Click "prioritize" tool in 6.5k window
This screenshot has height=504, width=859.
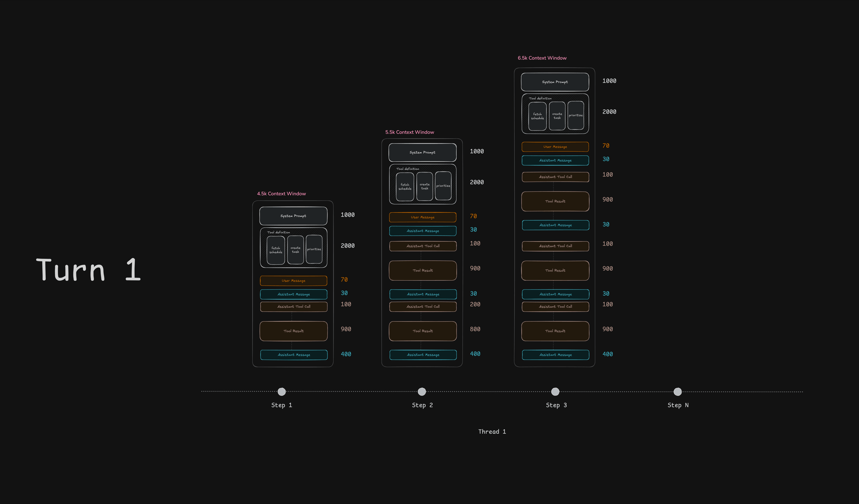point(576,115)
